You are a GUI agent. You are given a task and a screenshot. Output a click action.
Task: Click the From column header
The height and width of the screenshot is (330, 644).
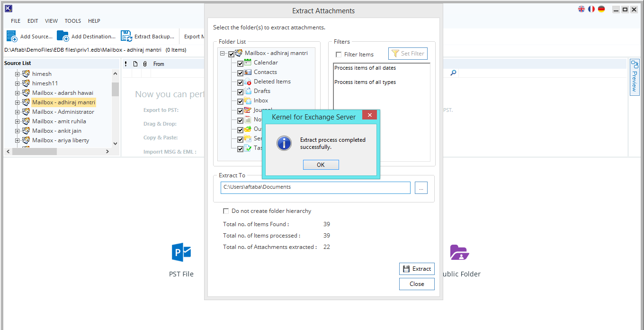(x=159, y=64)
